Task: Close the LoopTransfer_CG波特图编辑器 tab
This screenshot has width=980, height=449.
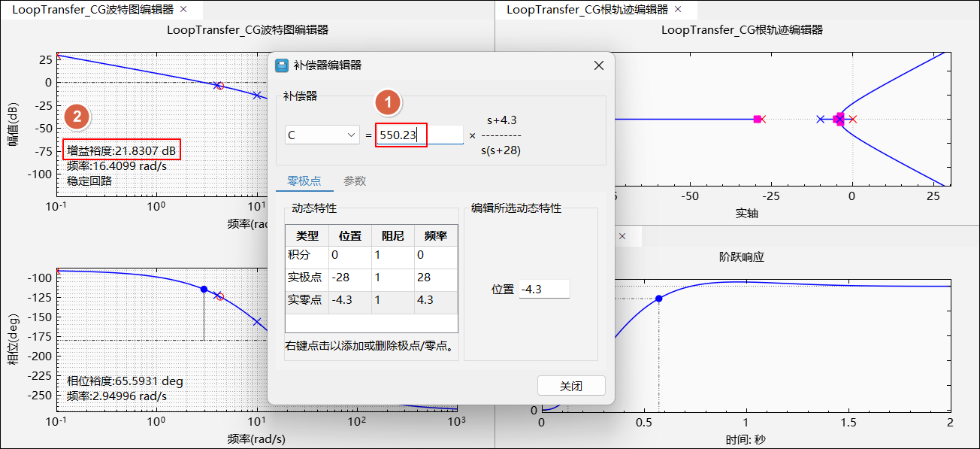Action: coord(184,10)
